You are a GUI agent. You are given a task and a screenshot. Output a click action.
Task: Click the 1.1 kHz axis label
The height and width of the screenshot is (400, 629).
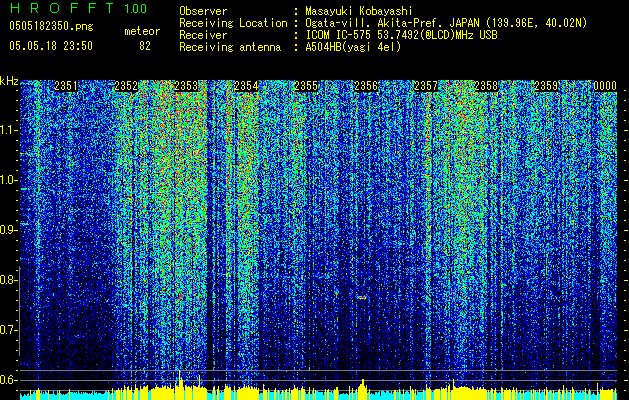point(8,130)
